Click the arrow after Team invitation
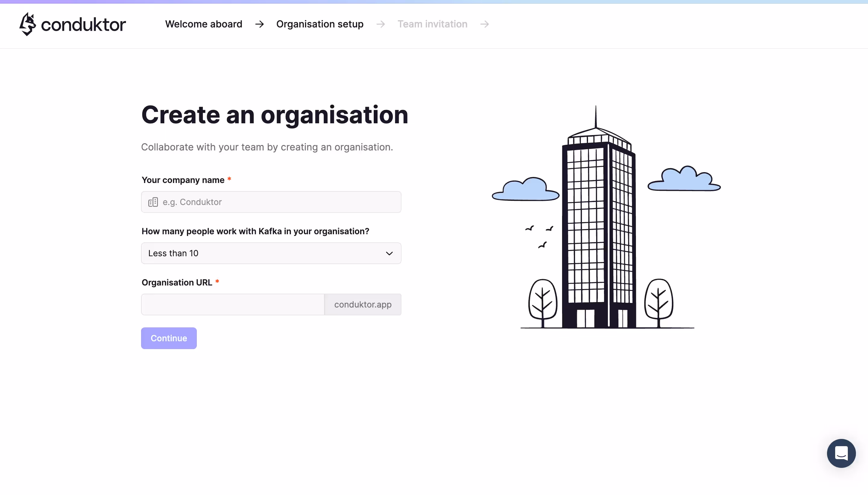868x495 pixels. [x=485, y=24]
